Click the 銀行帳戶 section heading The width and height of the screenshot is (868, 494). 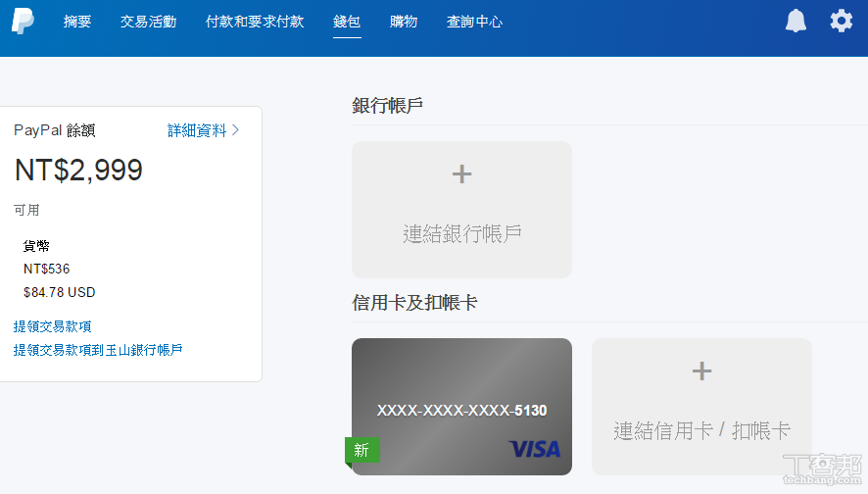point(388,105)
